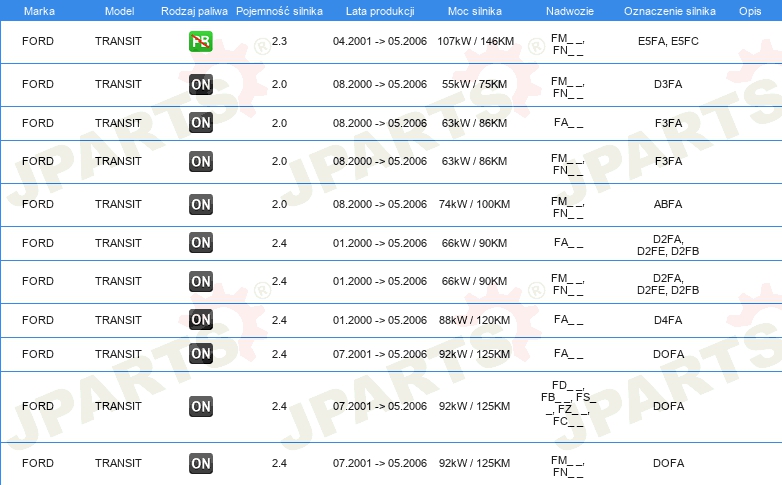
Task: Click FORD in the D4FA row
Action: coord(38,320)
